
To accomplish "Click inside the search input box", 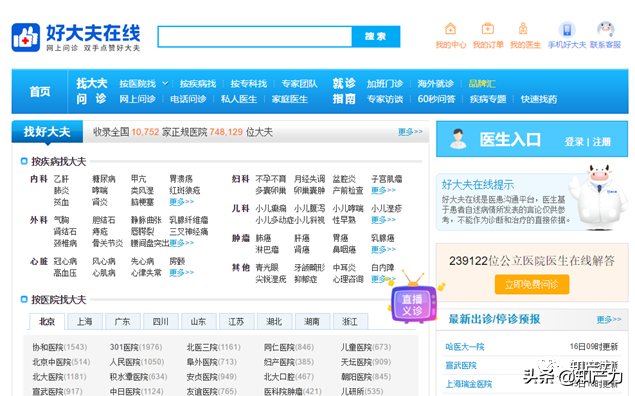I will [255, 36].
